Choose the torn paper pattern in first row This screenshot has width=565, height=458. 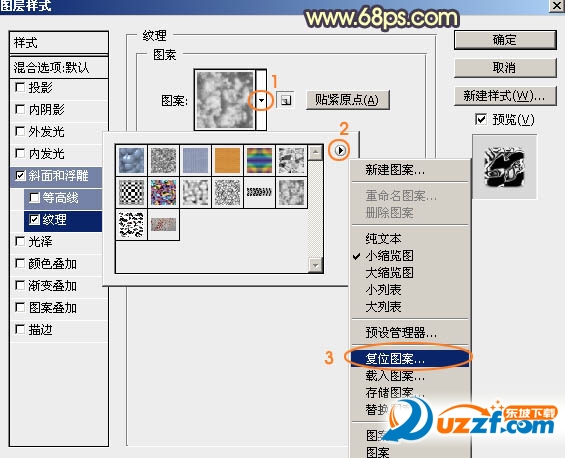pyautogui.click(x=291, y=160)
